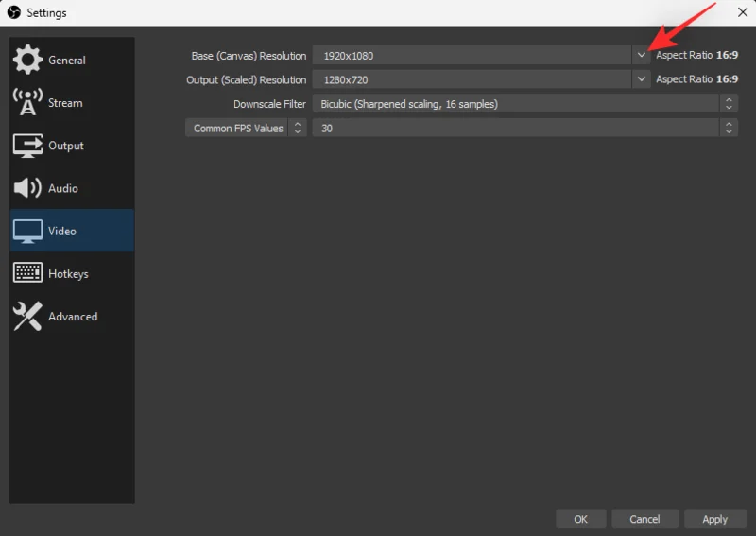Click the Audio speaker icon
The image size is (756, 536).
point(27,188)
